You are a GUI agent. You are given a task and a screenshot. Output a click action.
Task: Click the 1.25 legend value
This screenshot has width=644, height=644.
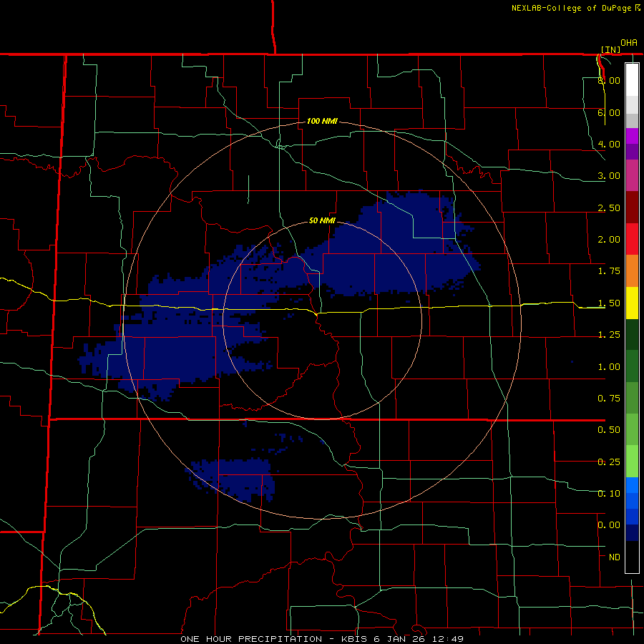click(609, 335)
